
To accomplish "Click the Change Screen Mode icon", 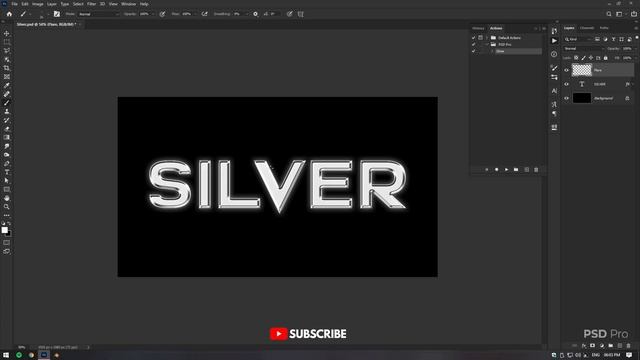I will (7, 251).
